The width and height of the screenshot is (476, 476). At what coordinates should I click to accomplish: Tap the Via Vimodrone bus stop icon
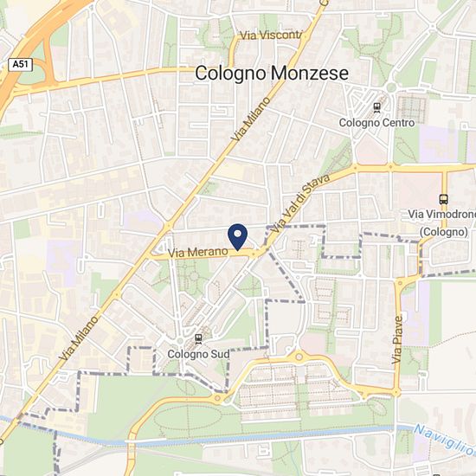[443, 199]
